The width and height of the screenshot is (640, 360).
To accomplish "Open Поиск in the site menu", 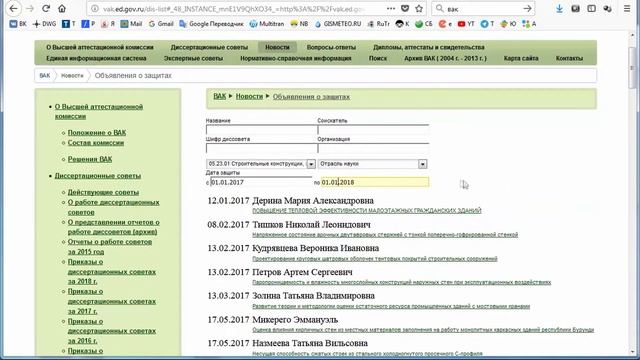I will pyautogui.click(x=378, y=58).
